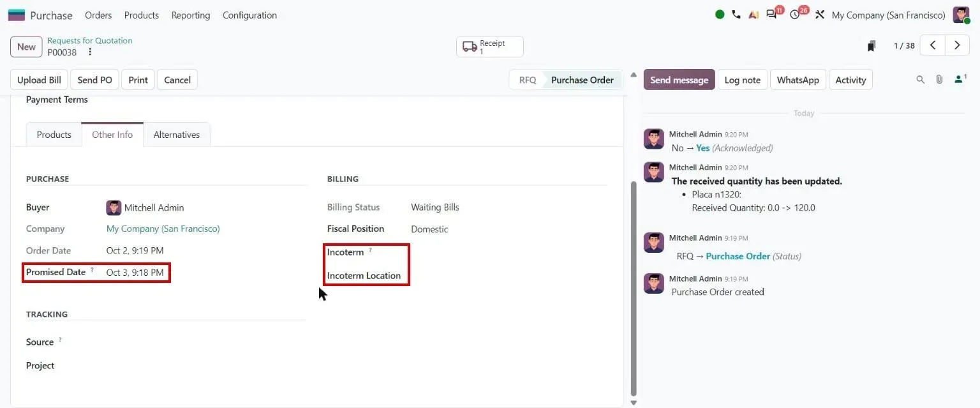Switch to the Alternatives tab
980x408 pixels.
pos(177,135)
